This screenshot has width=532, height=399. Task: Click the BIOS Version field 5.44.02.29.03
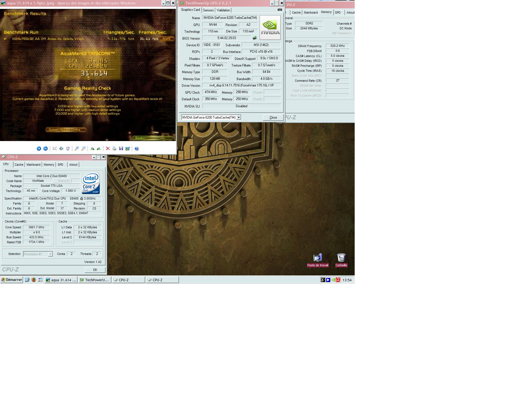click(227, 38)
